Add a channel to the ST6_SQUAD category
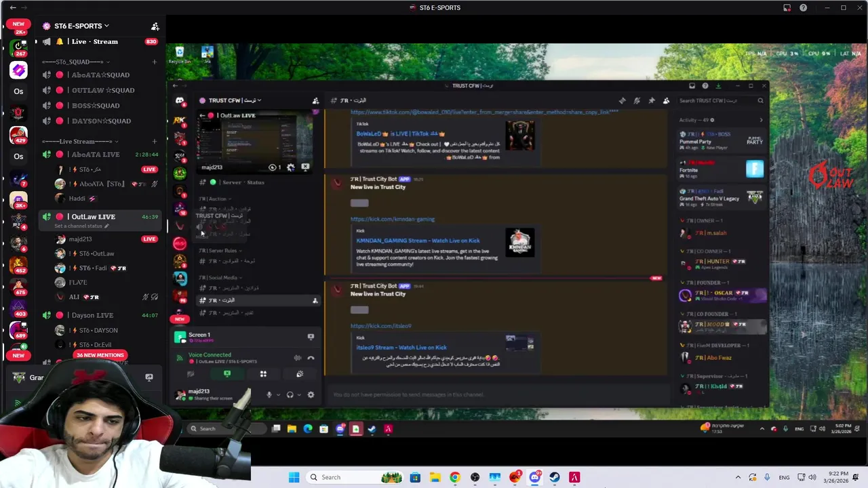Screen dimensions: 868x488 155,62
